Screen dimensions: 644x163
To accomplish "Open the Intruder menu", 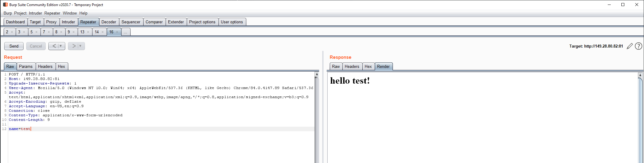I will pyautogui.click(x=35, y=13).
